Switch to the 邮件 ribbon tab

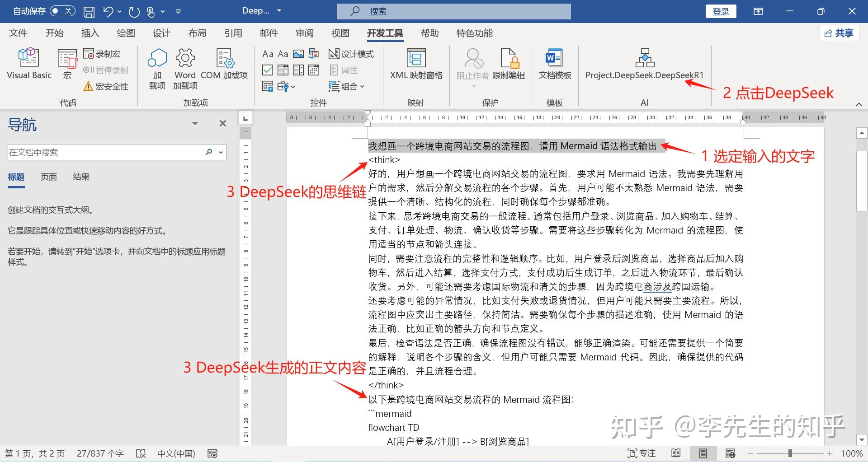tap(269, 33)
